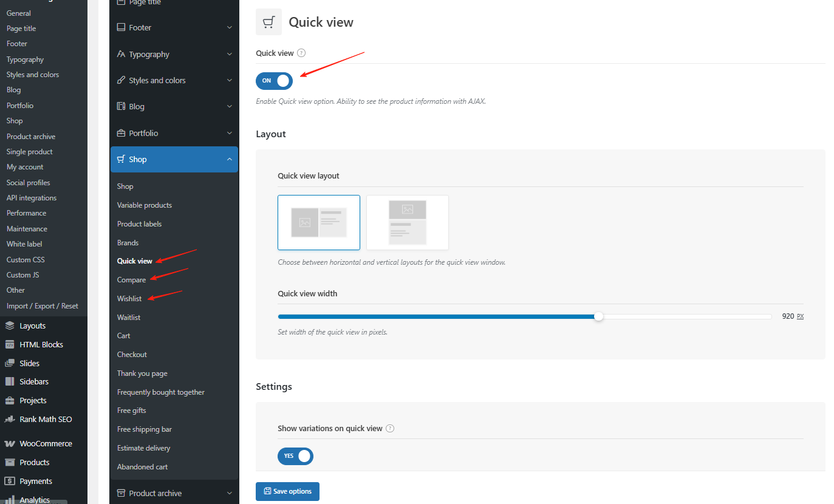The image size is (834, 504).
Task: Disable the Quick view ON toggle
Action: [x=274, y=81]
